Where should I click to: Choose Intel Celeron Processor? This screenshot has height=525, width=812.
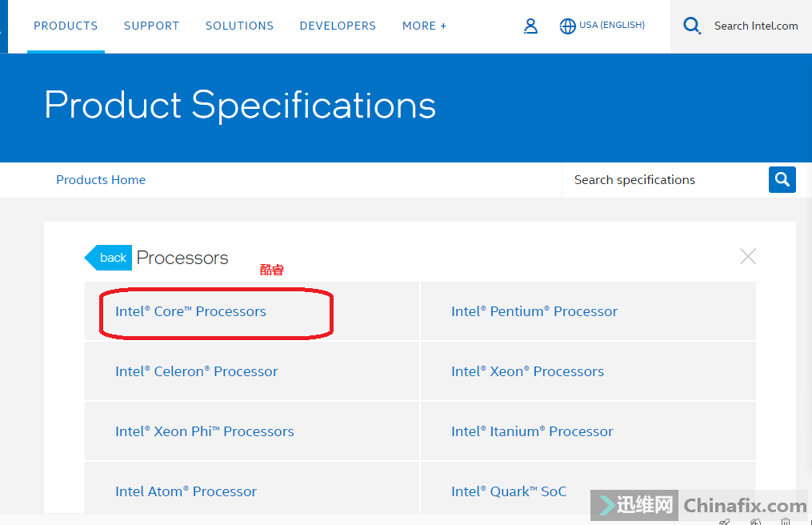click(196, 371)
